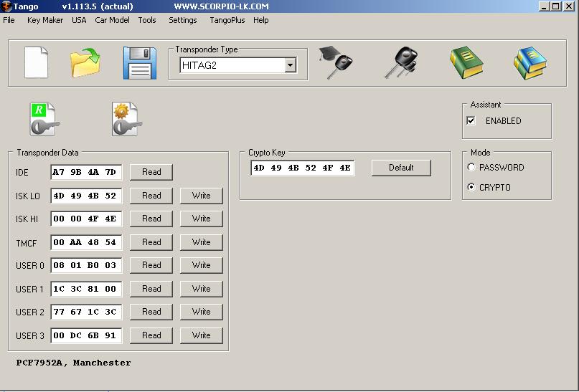The height and width of the screenshot is (392, 579).
Task: Open the Car Model menu
Action: click(112, 20)
